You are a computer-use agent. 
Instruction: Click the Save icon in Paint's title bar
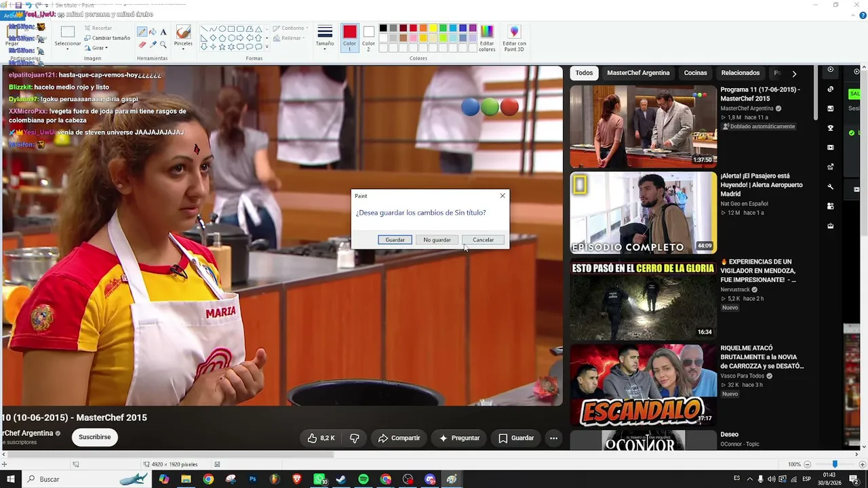(18, 5)
